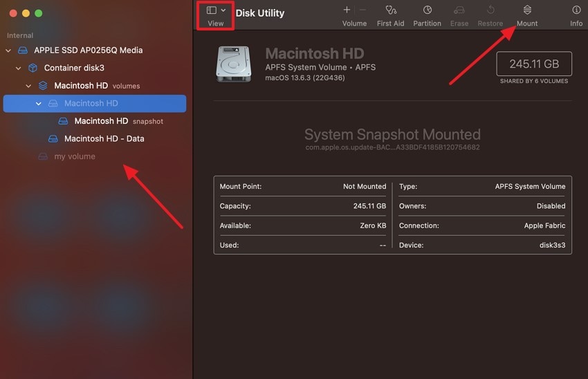Viewport: 588px width, 379px height.
Task: Click the Not Mounted mount point value
Action: click(365, 186)
